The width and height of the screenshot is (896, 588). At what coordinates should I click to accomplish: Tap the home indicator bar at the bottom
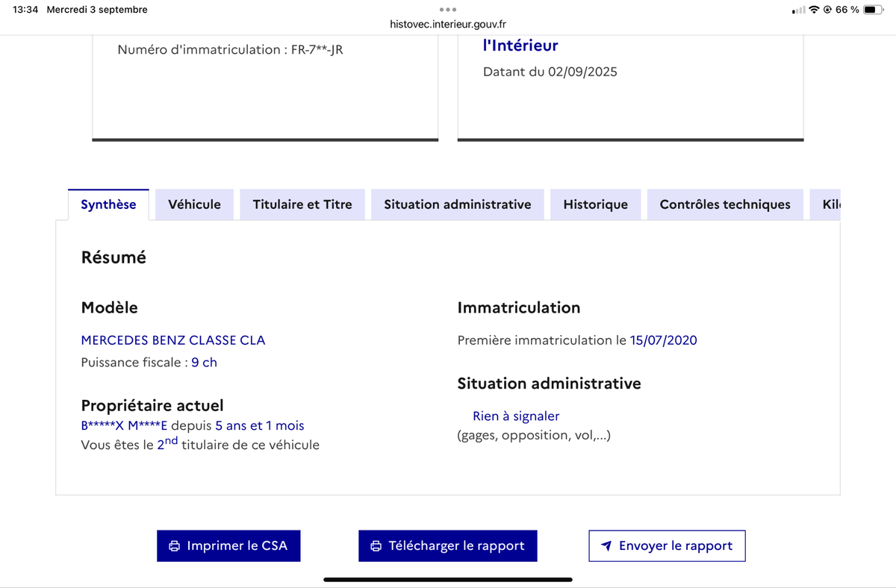pyautogui.click(x=448, y=579)
